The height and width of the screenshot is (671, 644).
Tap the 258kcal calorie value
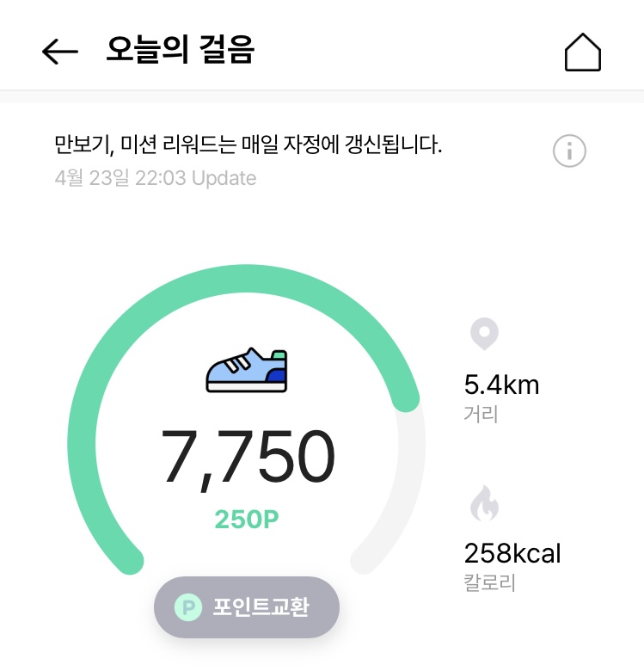(512, 551)
